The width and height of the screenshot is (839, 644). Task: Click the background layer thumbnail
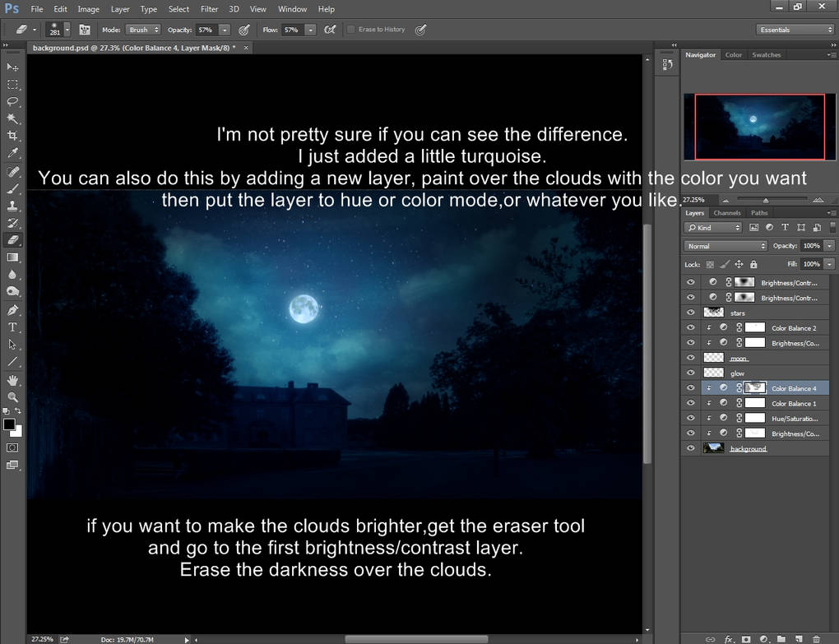click(714, 448)
